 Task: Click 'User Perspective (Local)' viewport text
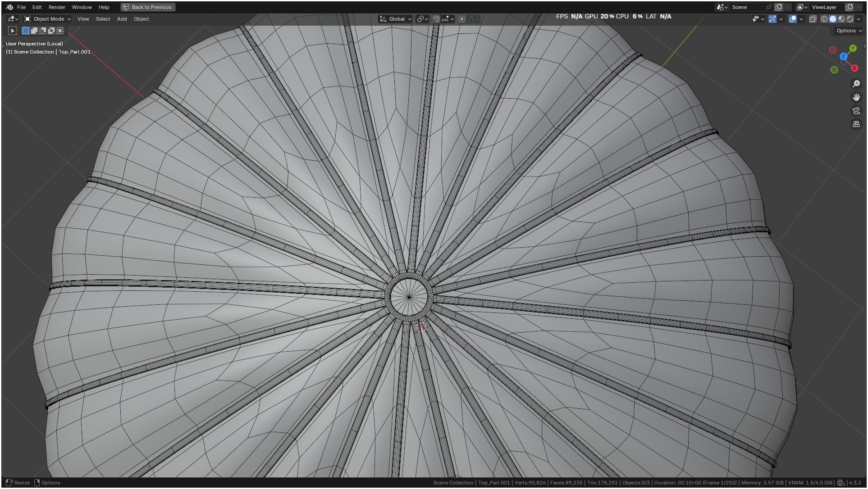(34, 44)
